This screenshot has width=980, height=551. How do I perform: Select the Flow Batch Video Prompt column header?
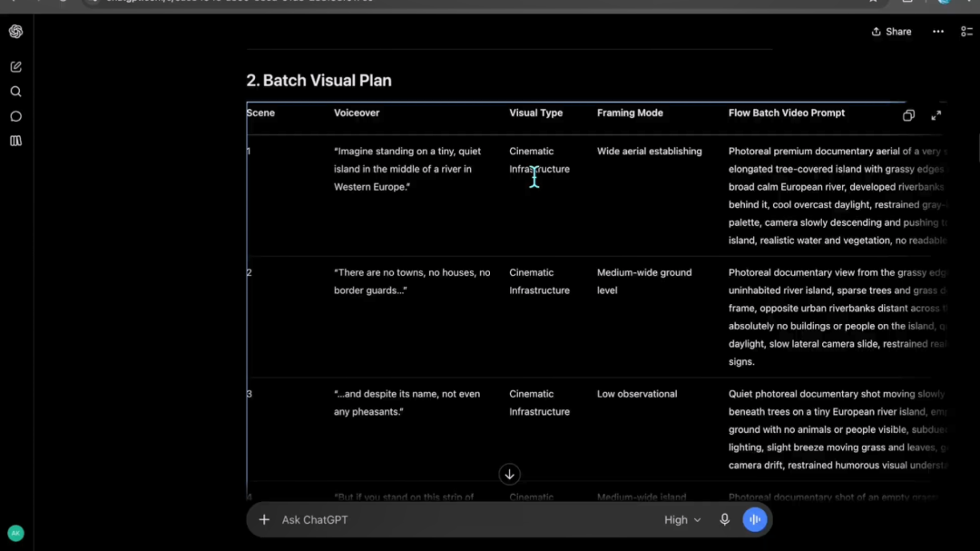tap(786, 113)
